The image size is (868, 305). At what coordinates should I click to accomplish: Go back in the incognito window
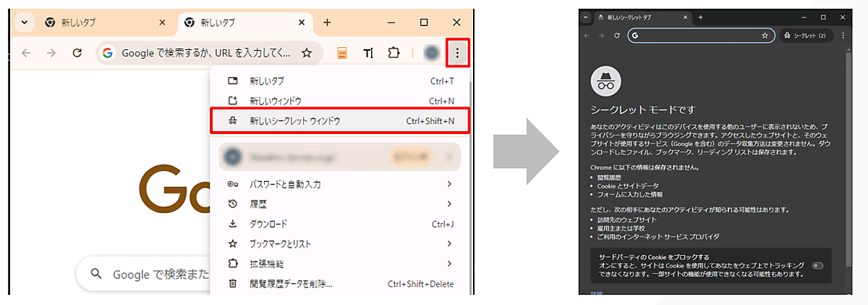pyautogui.click(x=587, y=35)
